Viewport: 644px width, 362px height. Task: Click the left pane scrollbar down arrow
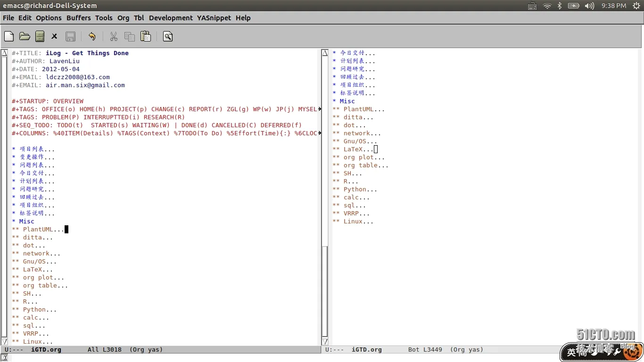point(4,342)
